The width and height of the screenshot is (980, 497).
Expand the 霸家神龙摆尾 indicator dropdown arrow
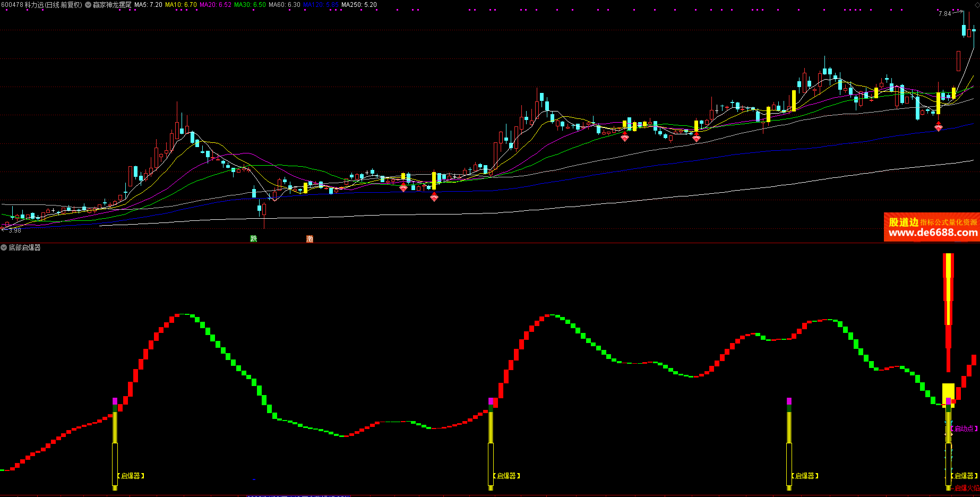click(x=88, y=5)
